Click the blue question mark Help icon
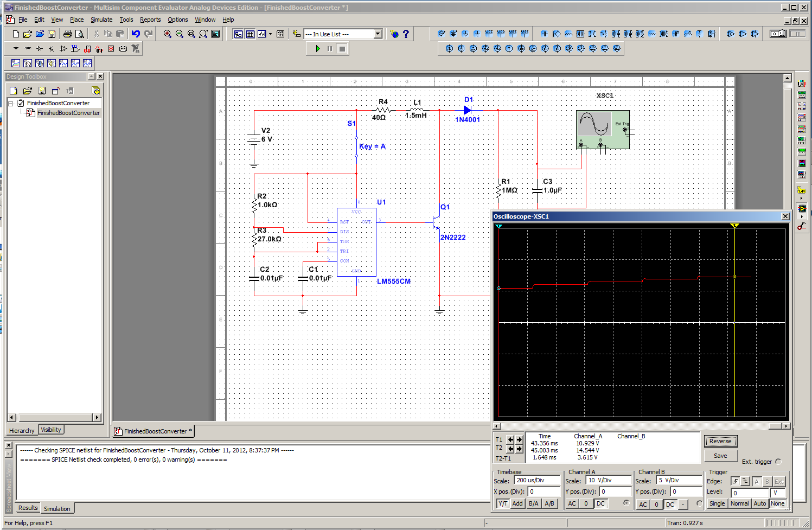 pos(406,34)
